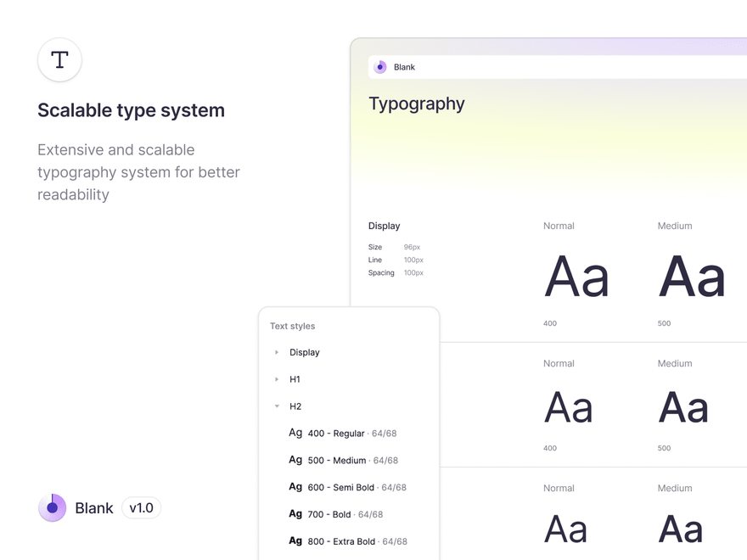Viewport: 747px width, 560px height.
Task: Click the 400 weight label under Display Normal
Action: tap(550, 323)
